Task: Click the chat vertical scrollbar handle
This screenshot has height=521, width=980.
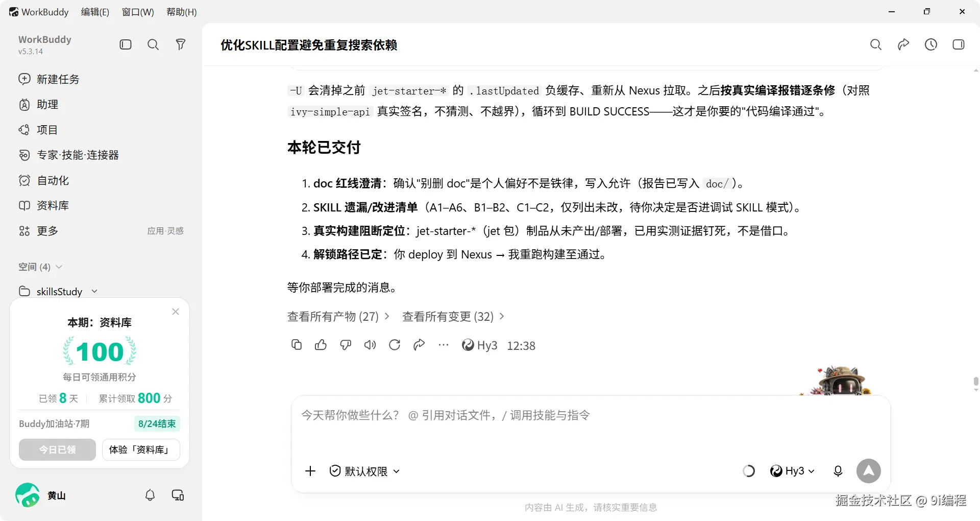Action: (976, 382)
